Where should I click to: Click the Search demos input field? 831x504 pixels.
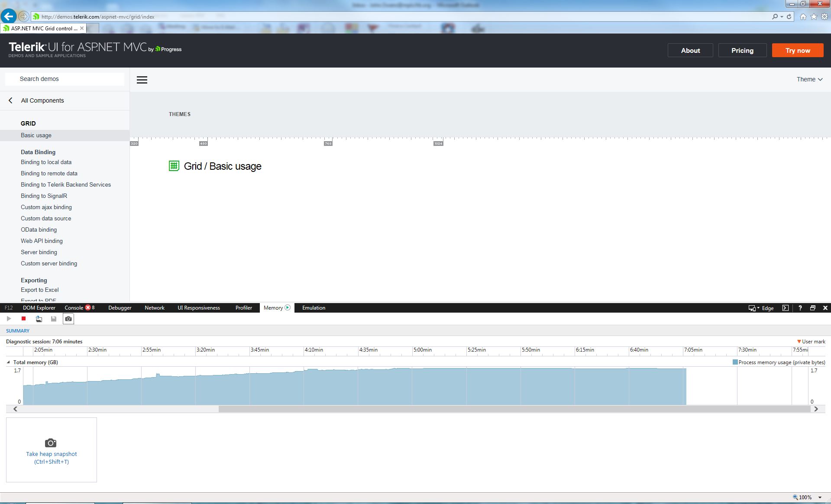click(x=65, y=79)
